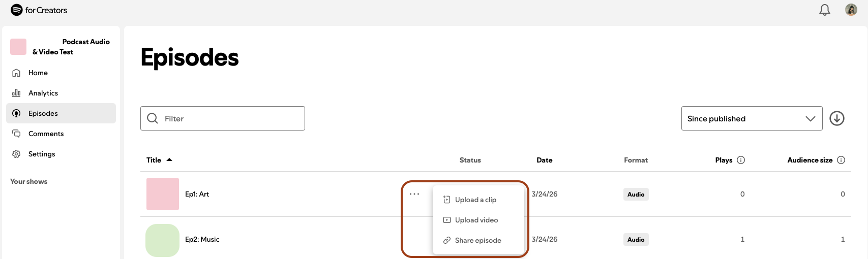868x259 pixels.
Task: Click the Audience size info icon
Action: 841,160
